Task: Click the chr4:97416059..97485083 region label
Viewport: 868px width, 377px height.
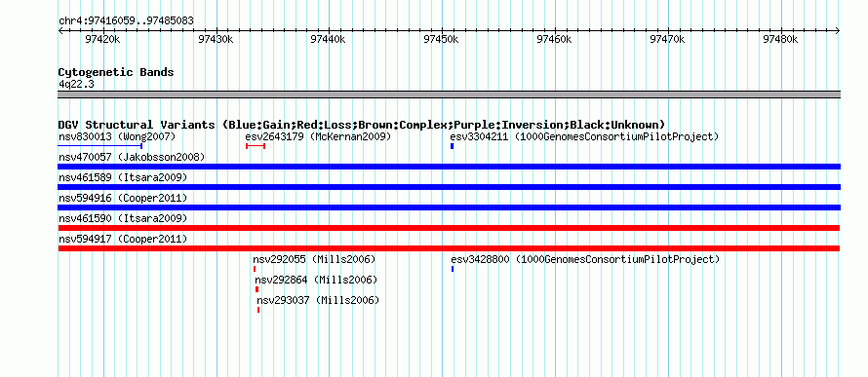Action: 126,21
